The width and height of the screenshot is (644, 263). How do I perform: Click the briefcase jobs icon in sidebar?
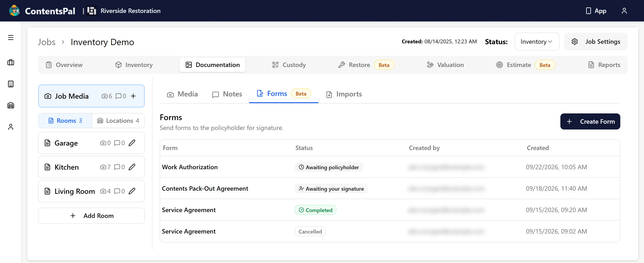pos(11,62)
